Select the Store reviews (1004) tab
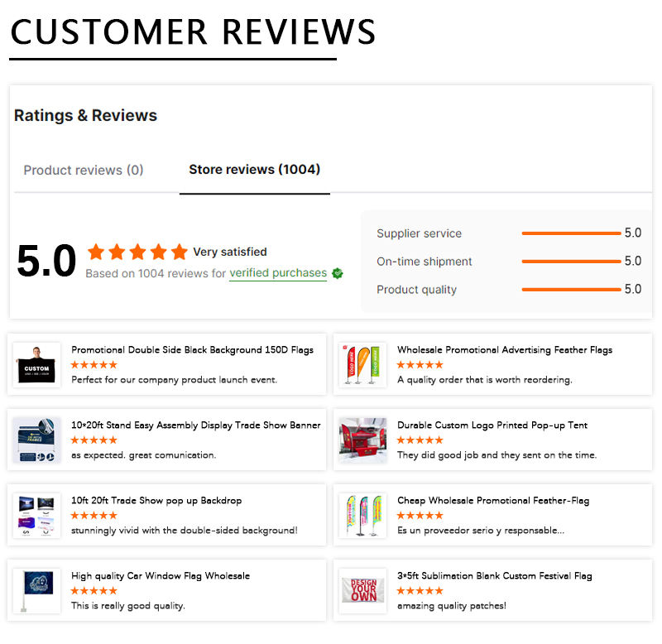Image resolution: width=662 pixels, height=644 pixels. click(x=255, y=170)
